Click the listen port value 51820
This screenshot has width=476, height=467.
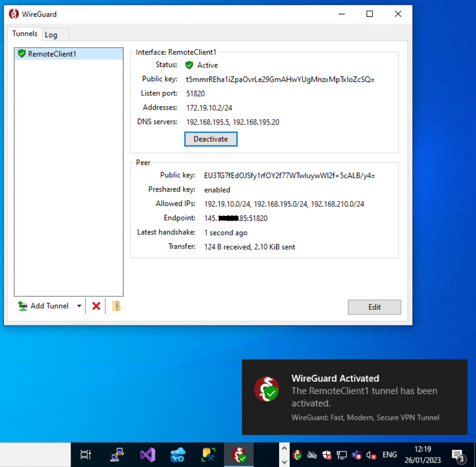click(195, 94)
